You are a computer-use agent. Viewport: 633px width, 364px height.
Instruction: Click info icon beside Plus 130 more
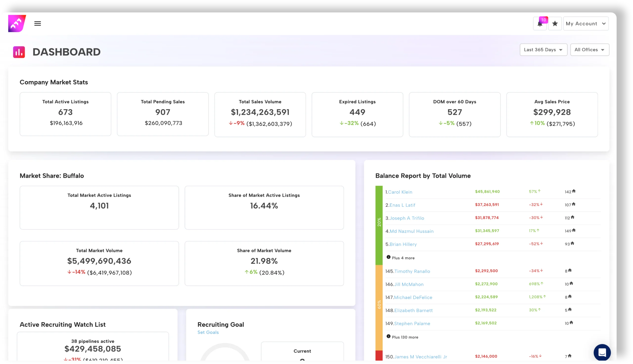(388, 337)
